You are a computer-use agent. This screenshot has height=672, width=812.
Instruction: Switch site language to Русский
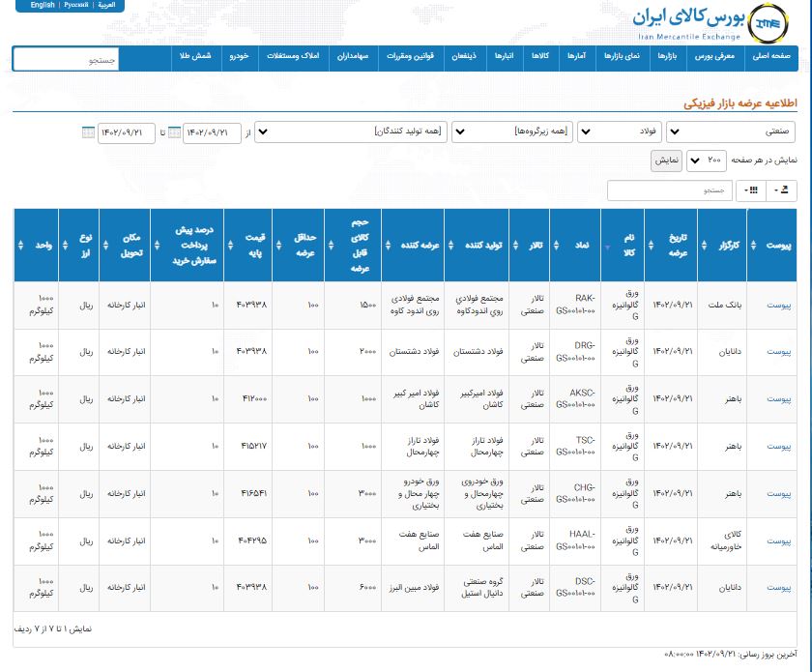click(x=76, y=5)
